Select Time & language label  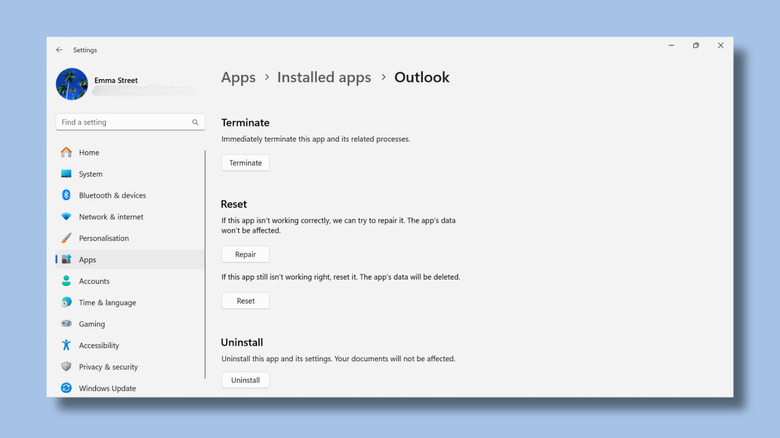(107, 302)
